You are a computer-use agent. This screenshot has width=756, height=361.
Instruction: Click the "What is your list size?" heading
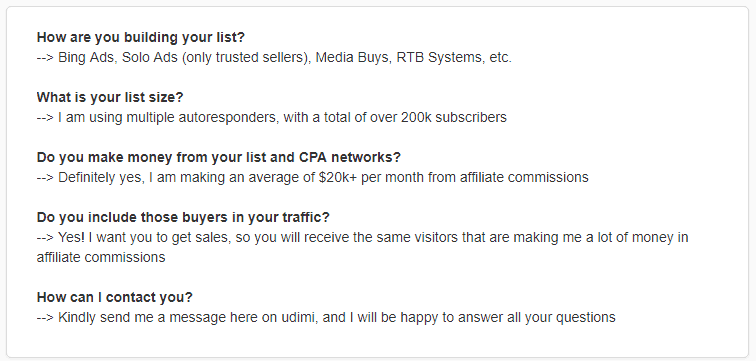110,97
